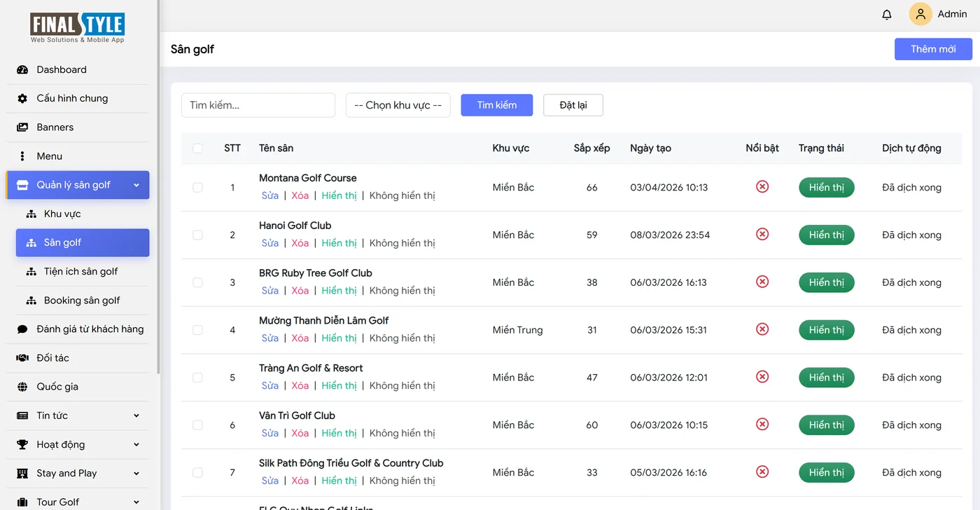
Task: Toggle featured X icon for Vân Trì Golf Club
Action: click(x=762, y=424)
